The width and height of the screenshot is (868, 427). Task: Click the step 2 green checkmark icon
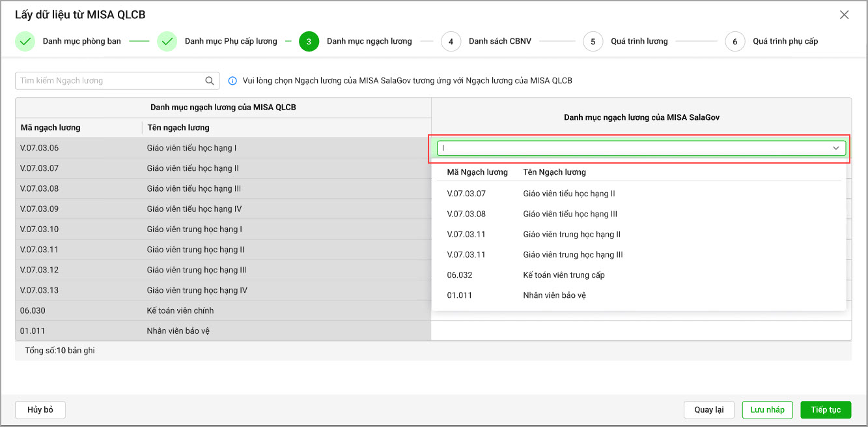click(x=167, y=41)
